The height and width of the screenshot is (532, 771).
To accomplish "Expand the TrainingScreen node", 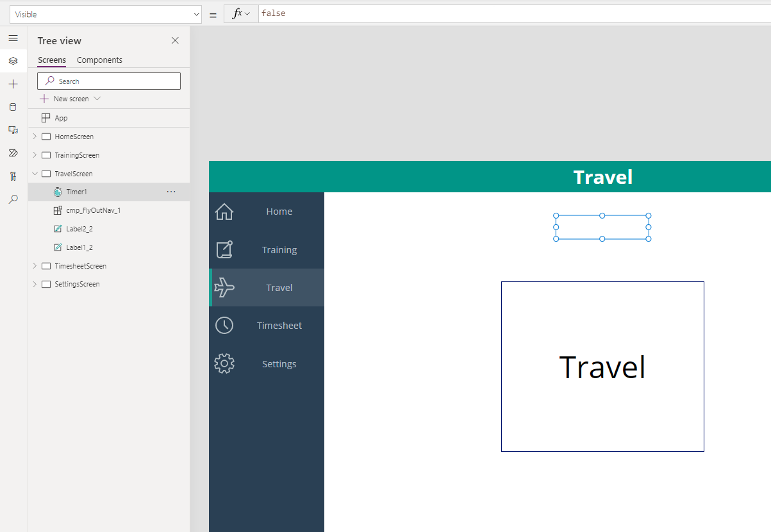I will [x=35, y=155].
